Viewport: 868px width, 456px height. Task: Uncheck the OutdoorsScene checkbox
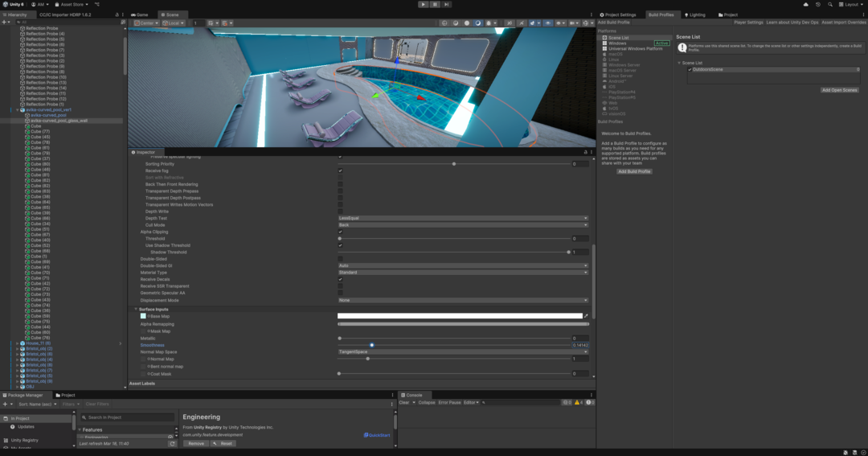pos(690,70)
